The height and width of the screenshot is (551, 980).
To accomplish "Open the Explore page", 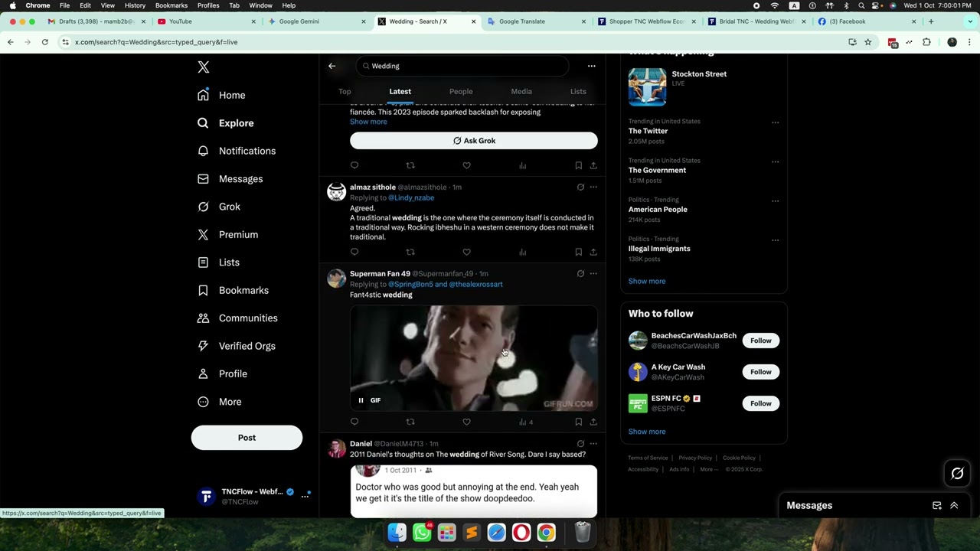I will click(x=225, y=123).
